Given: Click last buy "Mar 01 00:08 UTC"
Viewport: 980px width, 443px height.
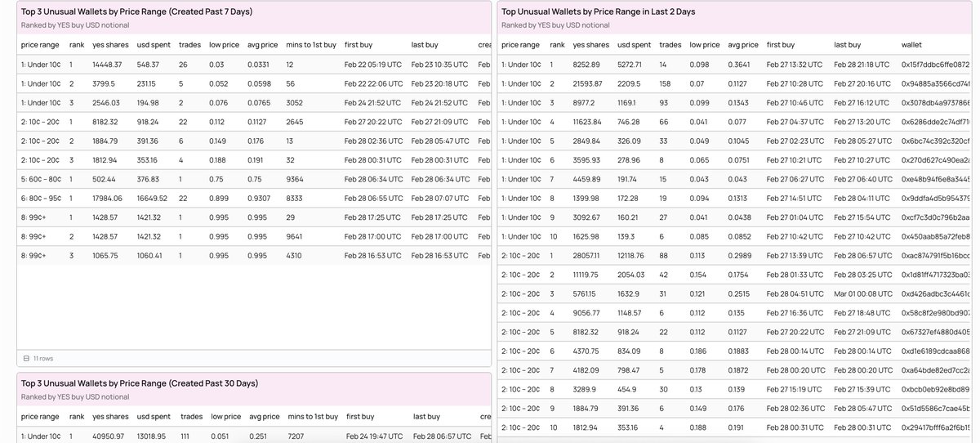Looking at the screenshot, I should [x=863, y=293].
